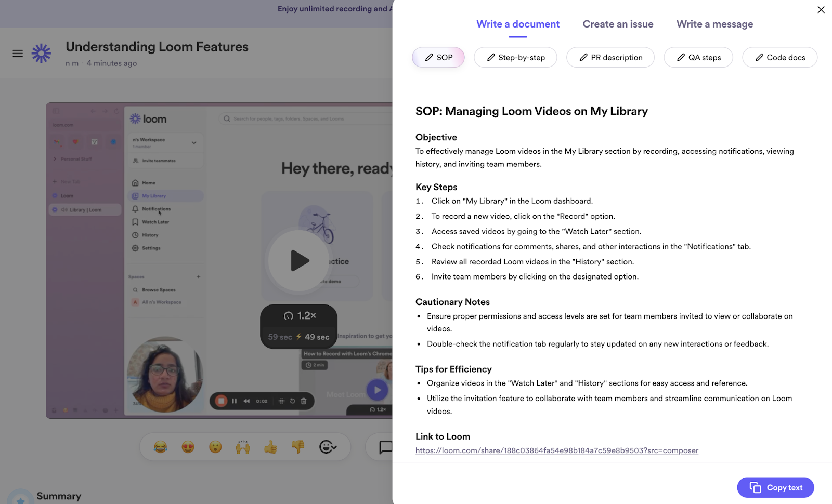Close the document composer panel
The height and width of the screenshot is (504, 832).
point(821,10)
